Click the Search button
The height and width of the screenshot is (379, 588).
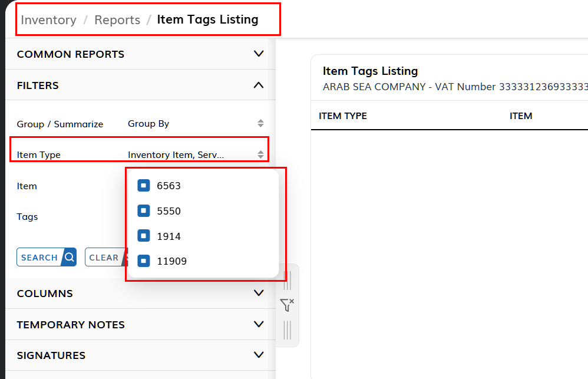47,257
